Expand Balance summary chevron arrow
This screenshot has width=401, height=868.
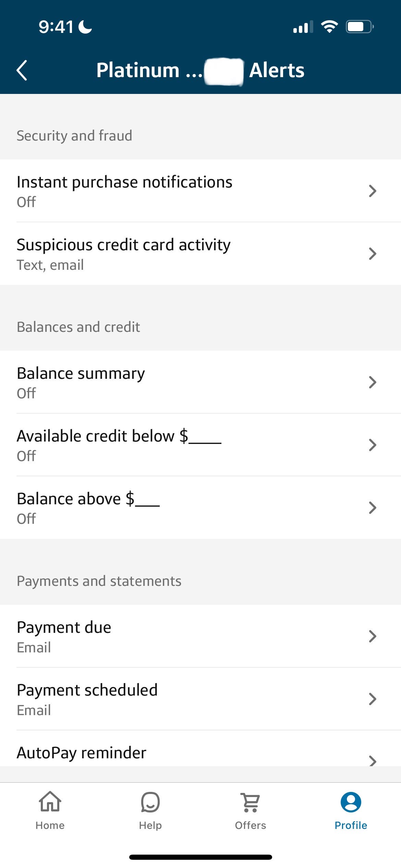coord(373,382)
